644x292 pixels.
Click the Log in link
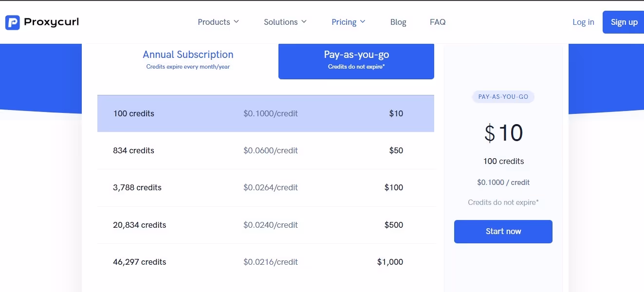pyautogui.click(x=583, y=22)
